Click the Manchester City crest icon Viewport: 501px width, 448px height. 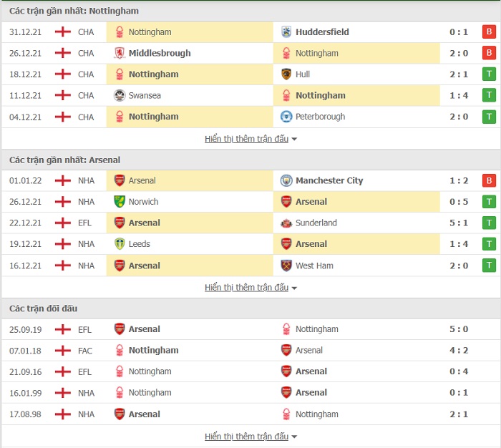(x=286, y=180)
